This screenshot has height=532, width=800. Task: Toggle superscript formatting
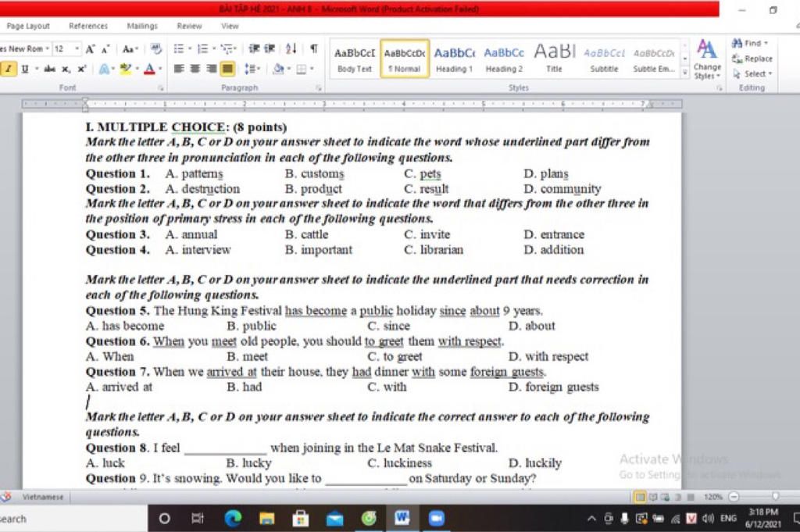point(81,69)
